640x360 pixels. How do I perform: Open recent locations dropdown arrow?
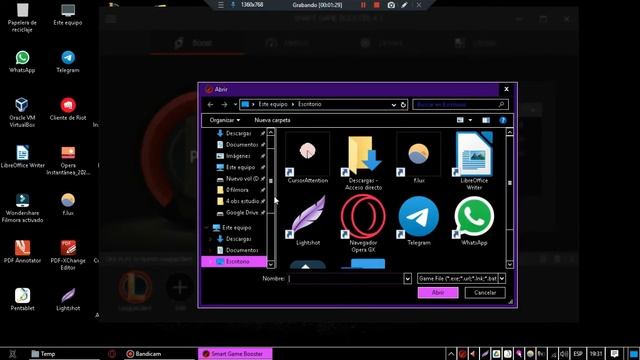235,104
